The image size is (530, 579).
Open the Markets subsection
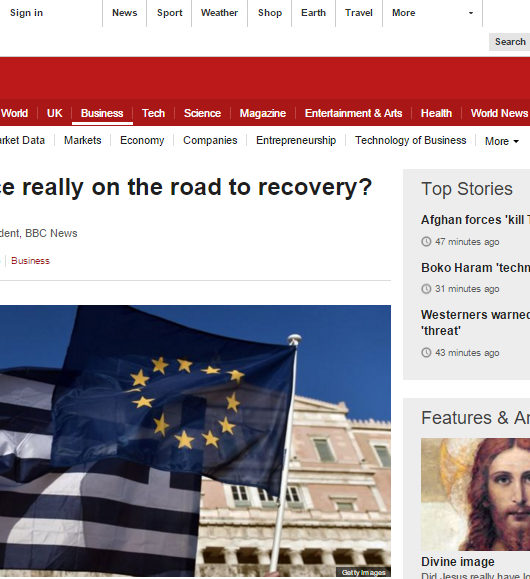coord(82,140)
